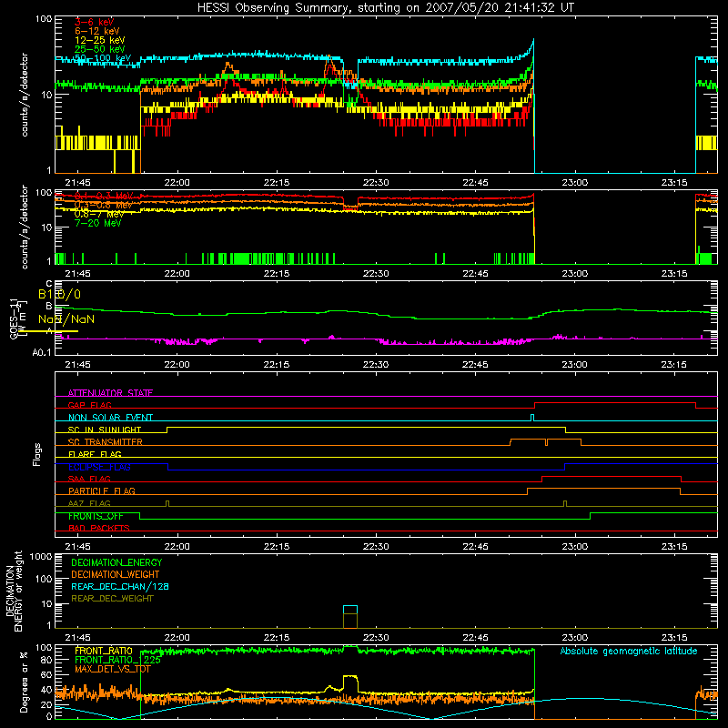This screenshot has width=728, height=728.
Task: Select the PARTICLE_FLAG label
Action: click(102, 491)
